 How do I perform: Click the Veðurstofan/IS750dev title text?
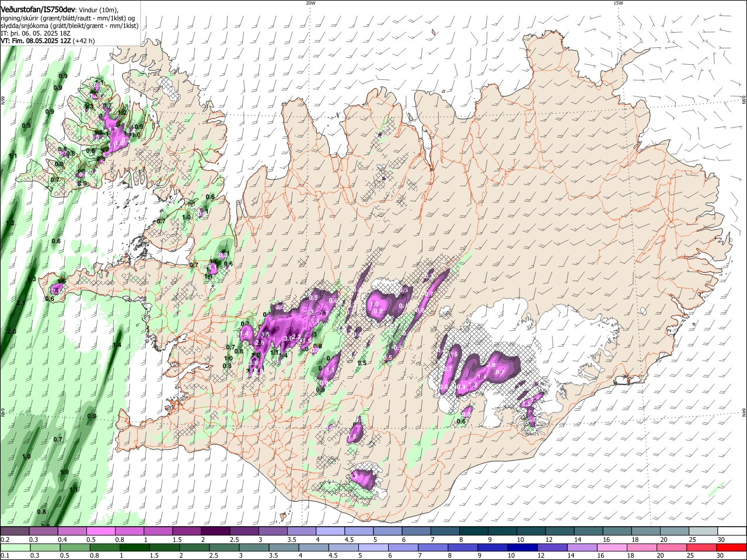[x=37, y=10]
